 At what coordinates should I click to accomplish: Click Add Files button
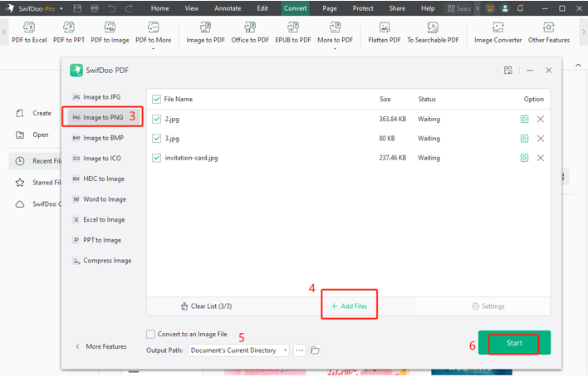[349, 306]
